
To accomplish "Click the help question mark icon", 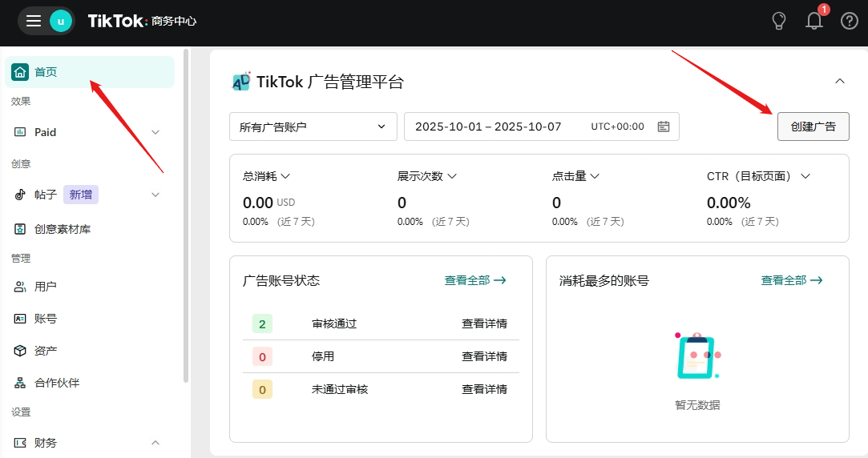I will click(x=849, y=21).
